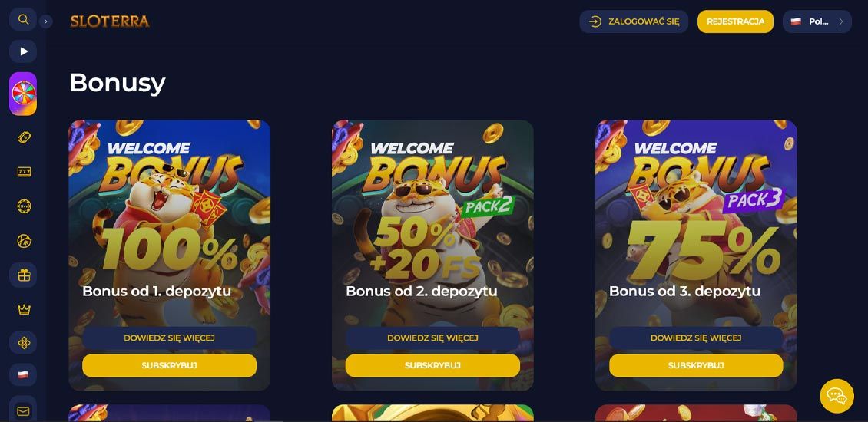
Task: Click Dowiedz się więcej for 1. depozytu bonus
Action: coord(170,338)
